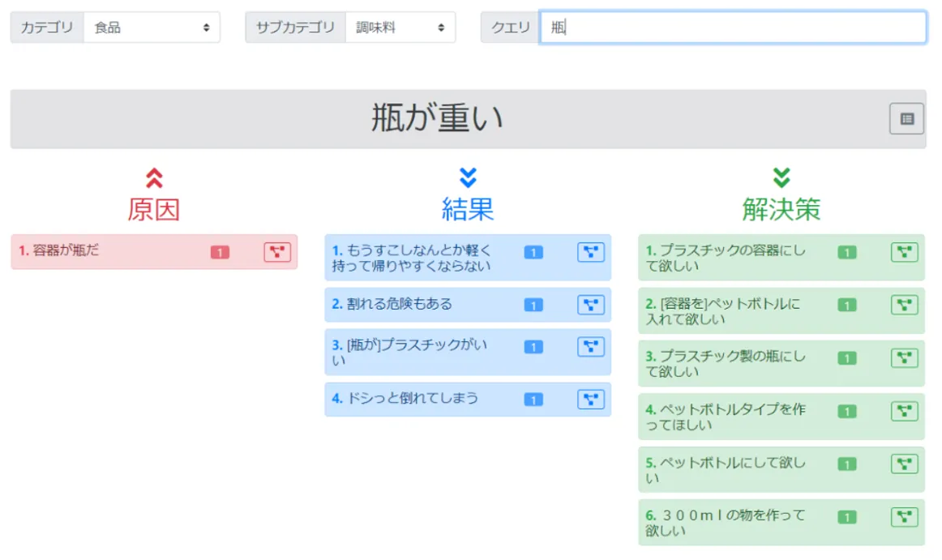Image resolution: width=942 pixels, height=560 pixels.
Task: Collapse the 原因 section with red chevron
Action: (154, 178)
